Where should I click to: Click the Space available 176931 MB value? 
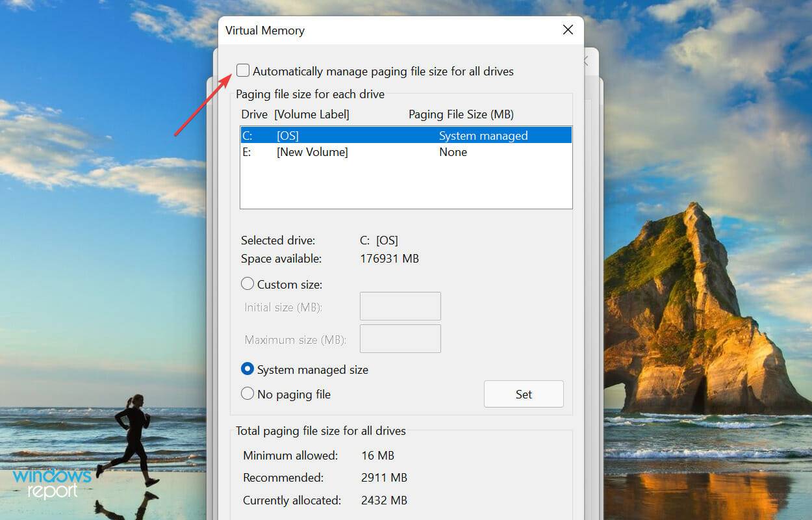(x=390, y=258)
